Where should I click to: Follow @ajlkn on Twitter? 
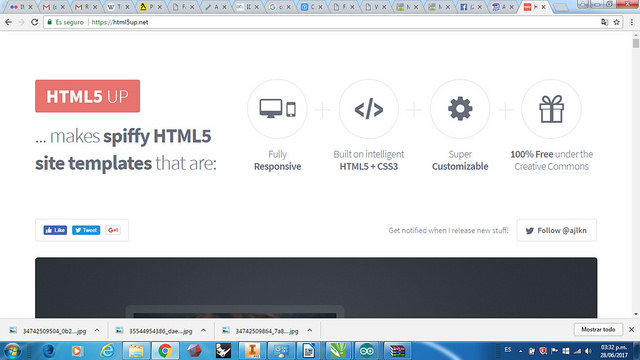(557, 230)
